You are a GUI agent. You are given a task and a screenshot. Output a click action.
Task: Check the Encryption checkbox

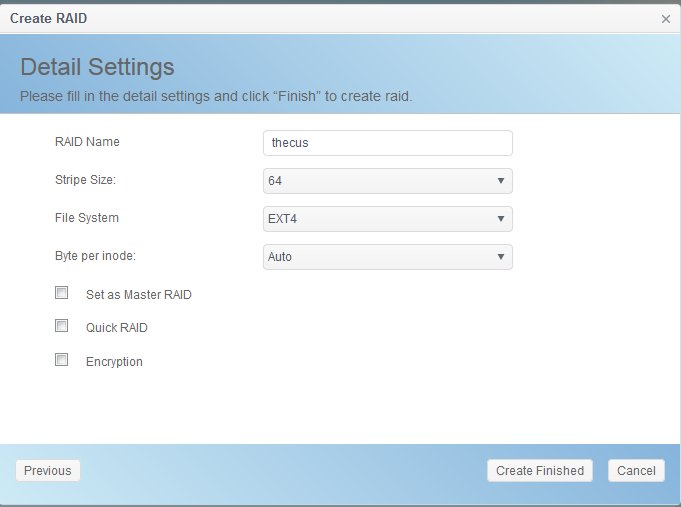tap(62, 360)
